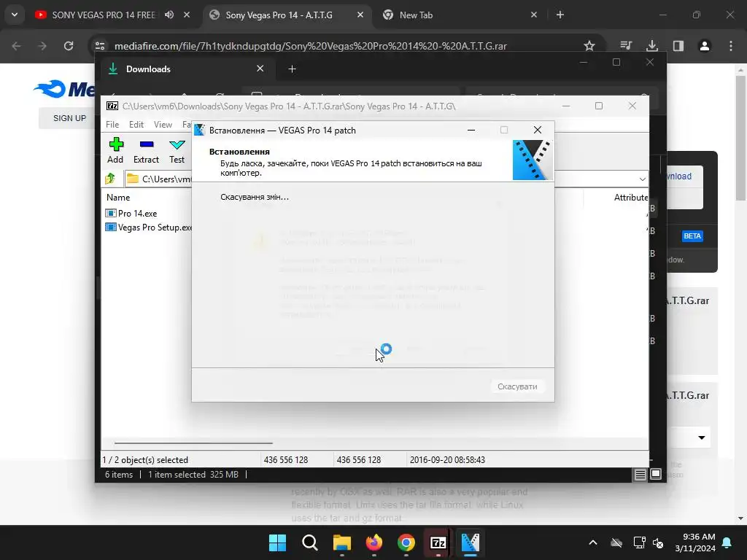747x560 pixels.
Task: Bookmark this page with the star icon
Action: pyautogui.click(x=589, y=46)
